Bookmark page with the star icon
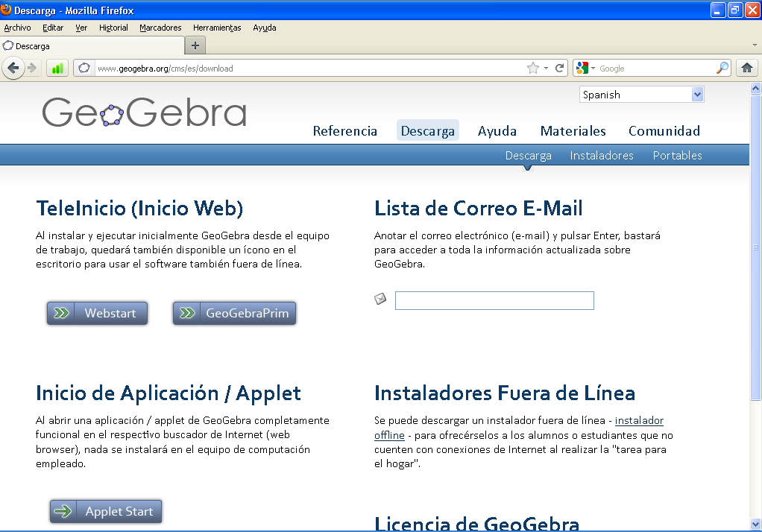Screen dimensions: 762x532 pyautogui.click(x=532, y=68)
